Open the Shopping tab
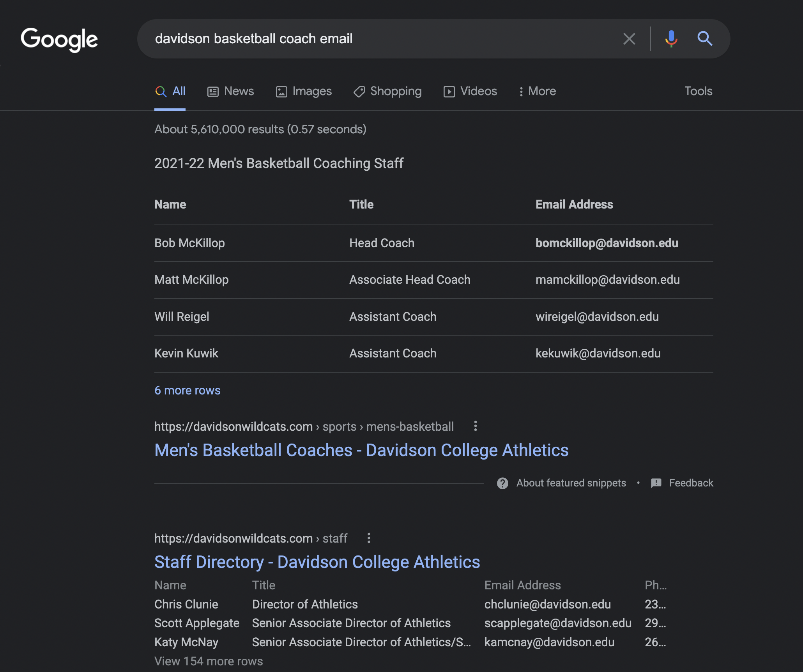 click(387, 91)
